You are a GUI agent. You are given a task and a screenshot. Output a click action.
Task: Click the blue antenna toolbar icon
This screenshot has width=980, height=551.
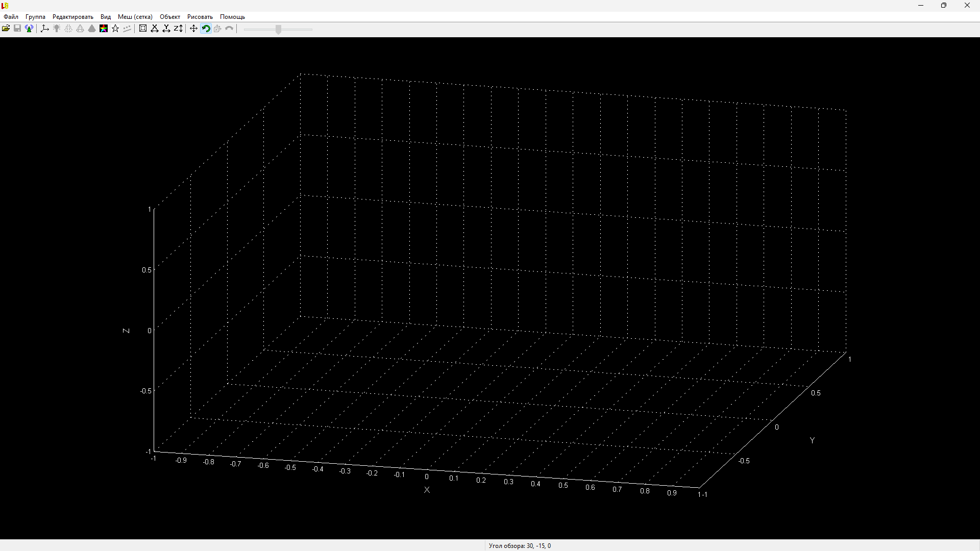(29, 29)
